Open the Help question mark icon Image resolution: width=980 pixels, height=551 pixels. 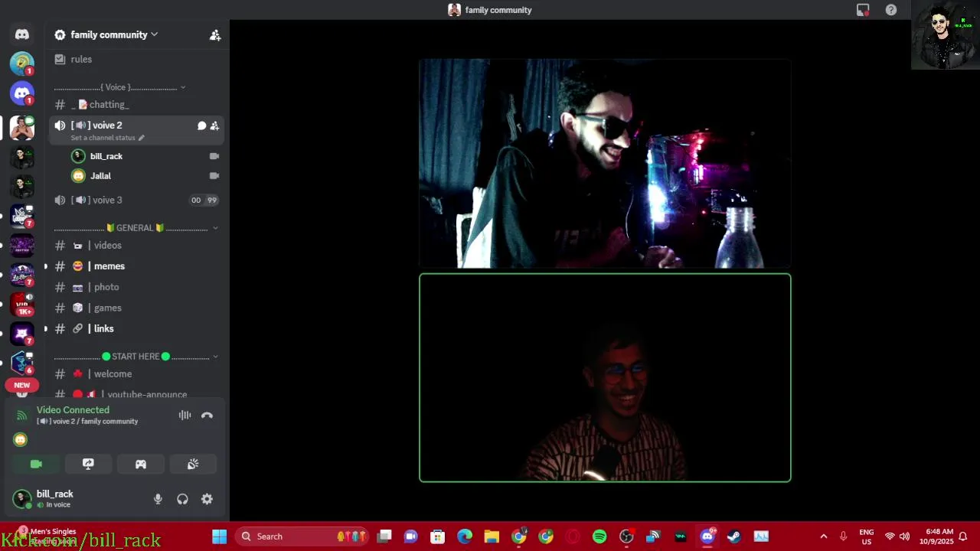coord(891,10)
